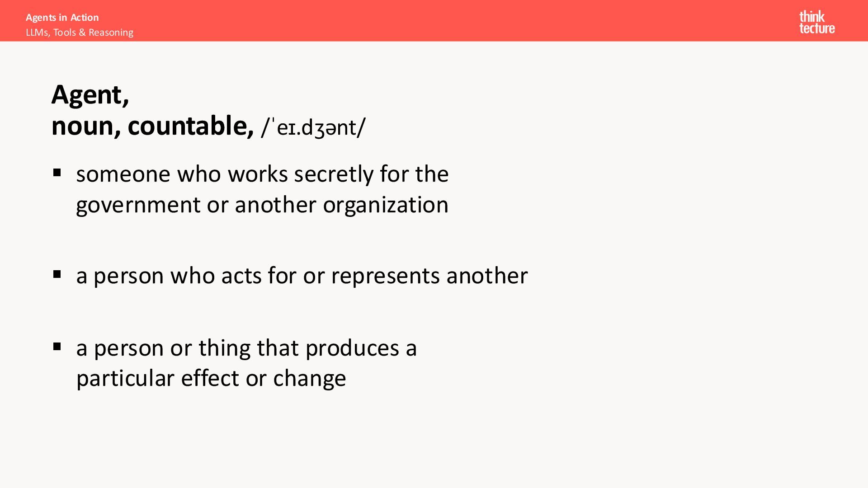Click the bullet marker before "someone who works"
This screenshot has width=868, height=488.
point(57,173)
